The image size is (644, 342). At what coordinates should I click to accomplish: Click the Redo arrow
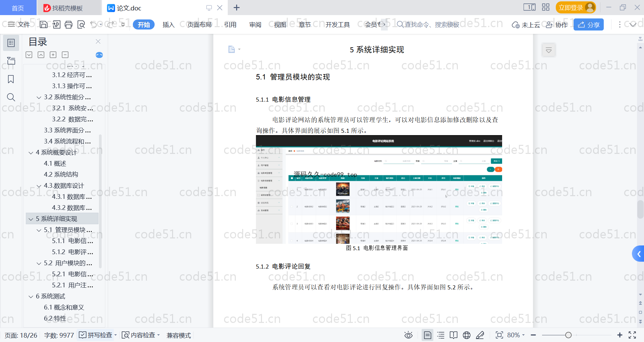(111, 24)
